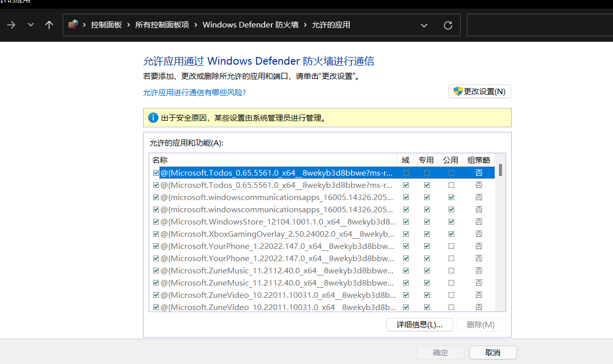
Task: Go forward with the navigation arrow
Action: click(11, 24)
